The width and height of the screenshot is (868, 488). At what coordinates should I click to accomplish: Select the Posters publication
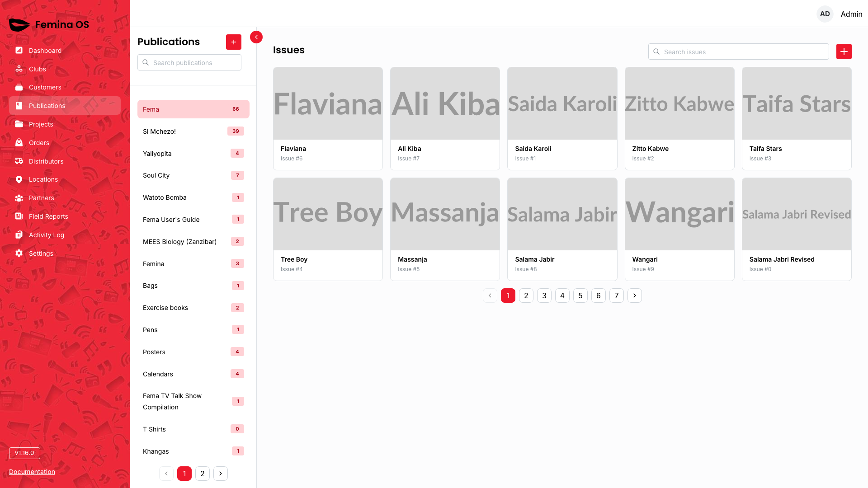point(193,352)
